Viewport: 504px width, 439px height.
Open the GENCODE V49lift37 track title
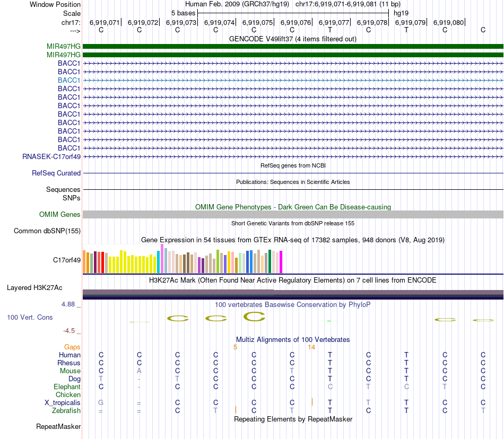pos(292,39)
